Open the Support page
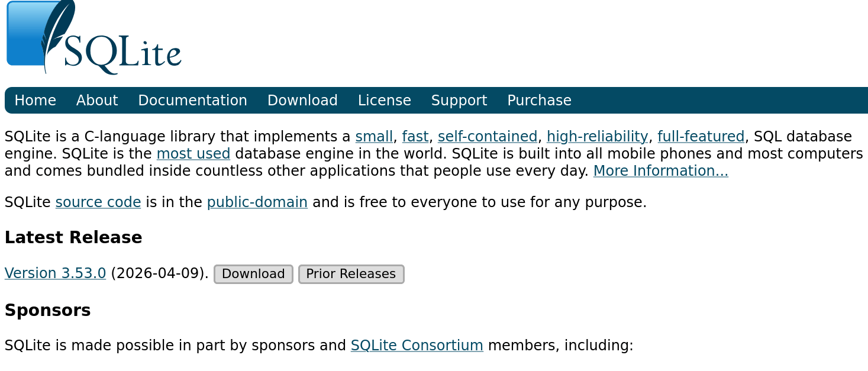Image resolution: width=868 pixels, height=371 pixels. 459,100
